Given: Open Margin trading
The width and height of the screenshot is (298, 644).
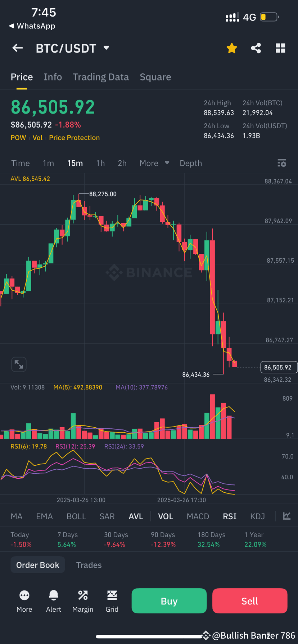Looking at the screenshot, I should click(x=83, y=601).
